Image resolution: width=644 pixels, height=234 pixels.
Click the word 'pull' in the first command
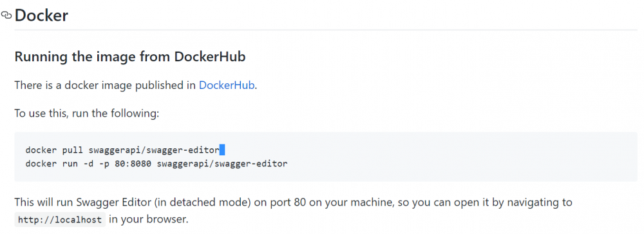tap(73, 150)
